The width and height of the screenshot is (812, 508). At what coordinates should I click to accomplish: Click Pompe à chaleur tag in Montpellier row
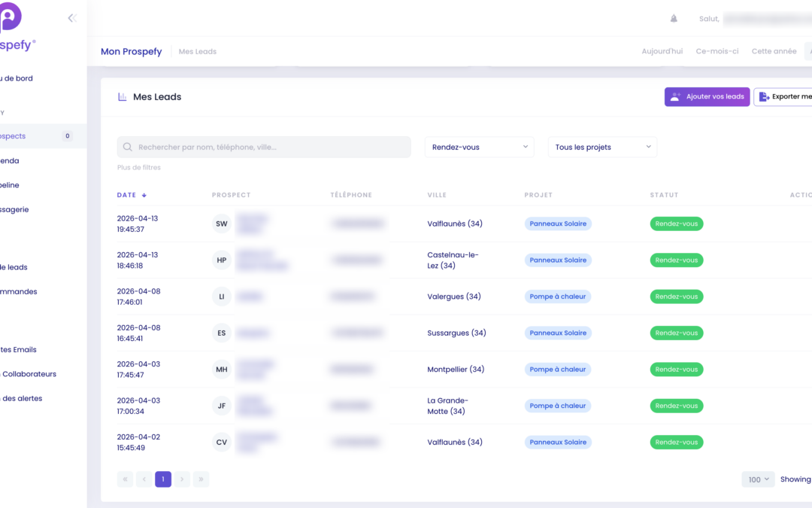[558, 370]
